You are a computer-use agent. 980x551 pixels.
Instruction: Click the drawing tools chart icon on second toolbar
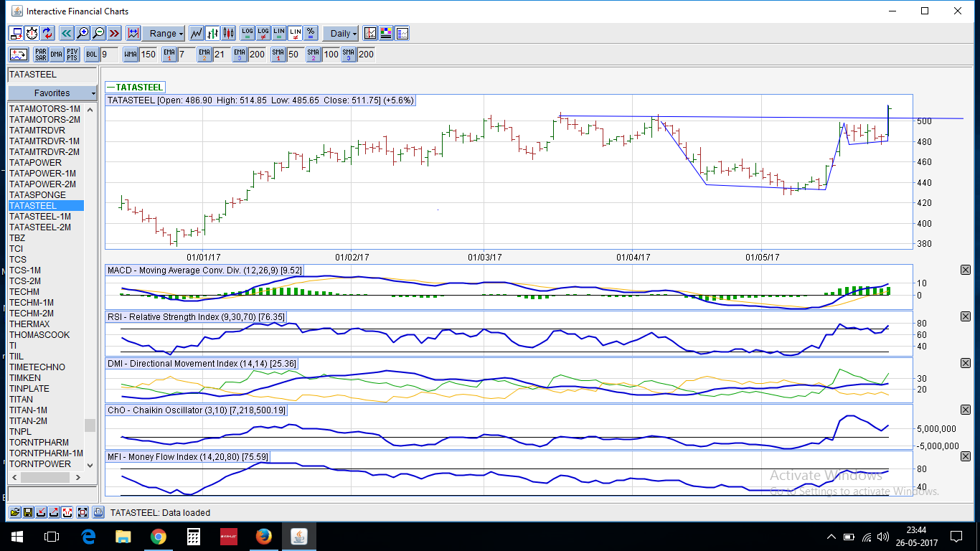point(19,55)
